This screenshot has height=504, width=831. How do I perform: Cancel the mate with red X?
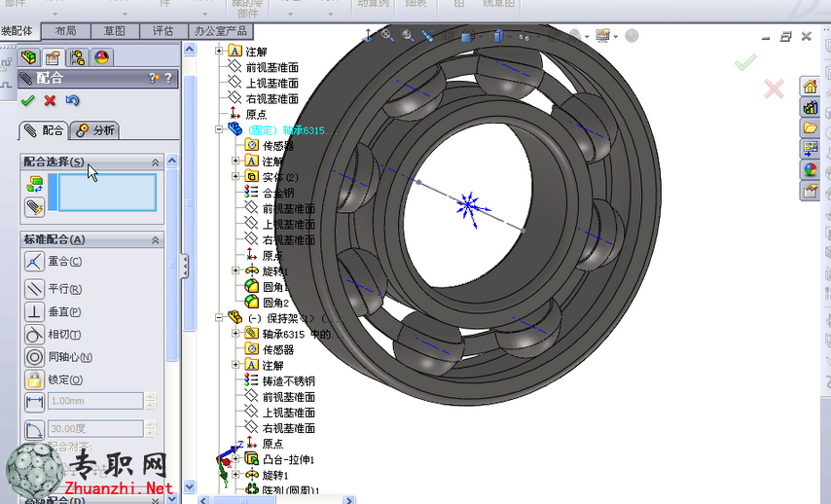click(50, 100)
